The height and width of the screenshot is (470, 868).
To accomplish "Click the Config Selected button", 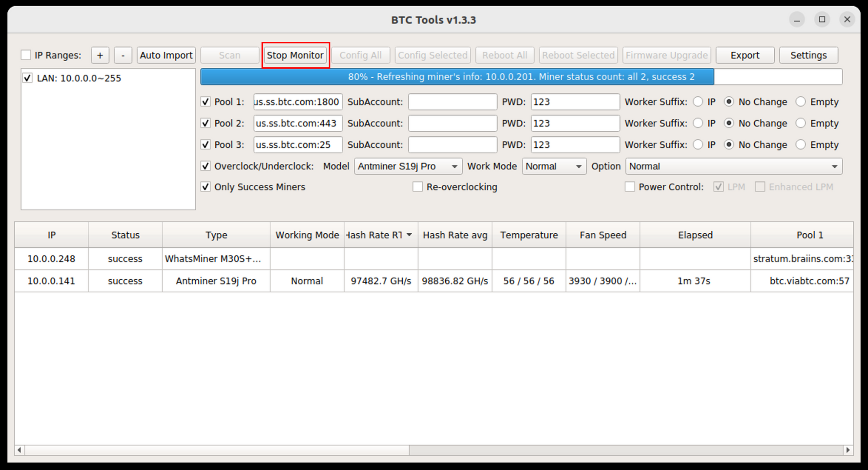I will 434,54.
